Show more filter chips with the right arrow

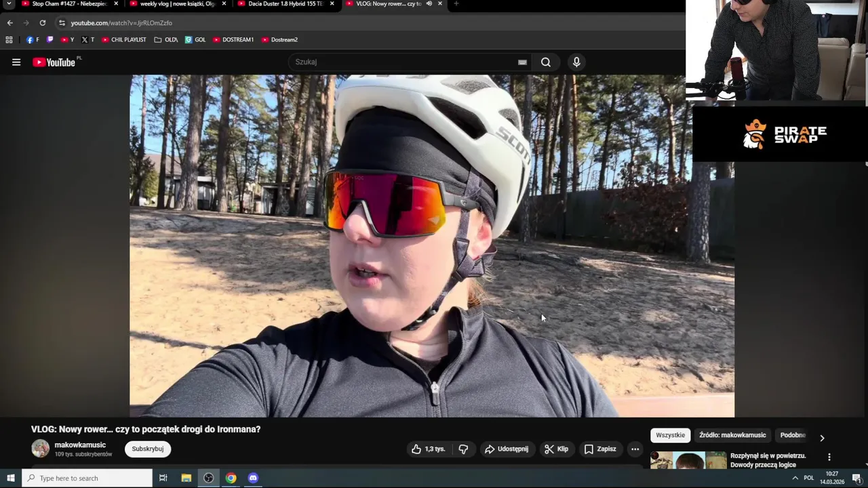822,438
